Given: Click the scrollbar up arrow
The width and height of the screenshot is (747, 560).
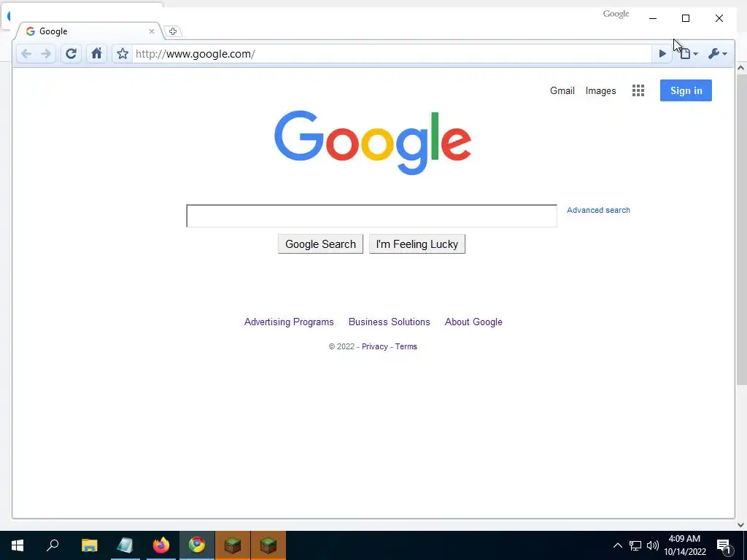Looking at the screenshot, I should [741, 68].
